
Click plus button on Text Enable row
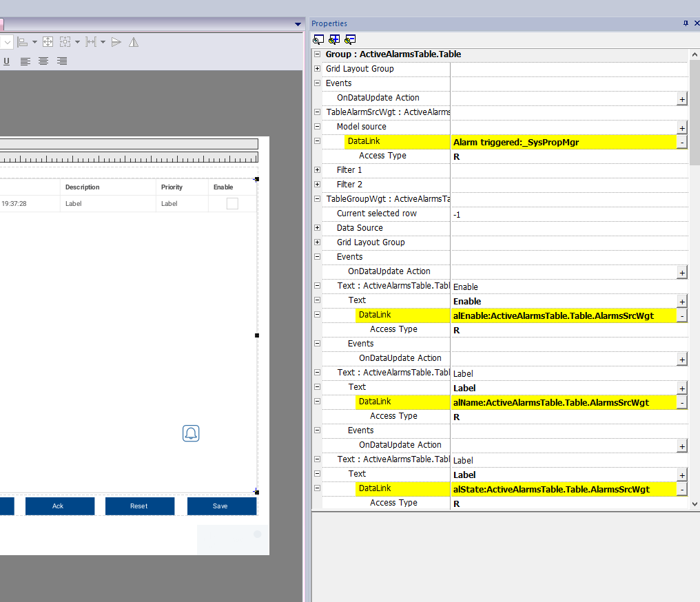tap(681, 302)
